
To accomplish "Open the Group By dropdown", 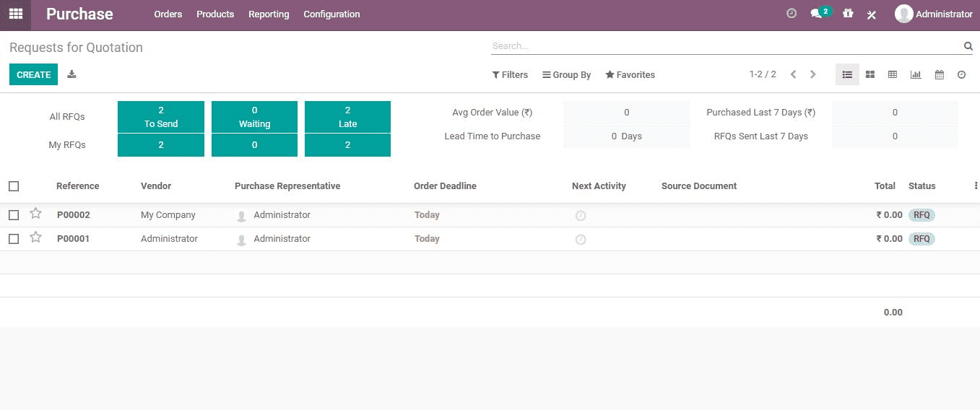I will click(567, 74).
